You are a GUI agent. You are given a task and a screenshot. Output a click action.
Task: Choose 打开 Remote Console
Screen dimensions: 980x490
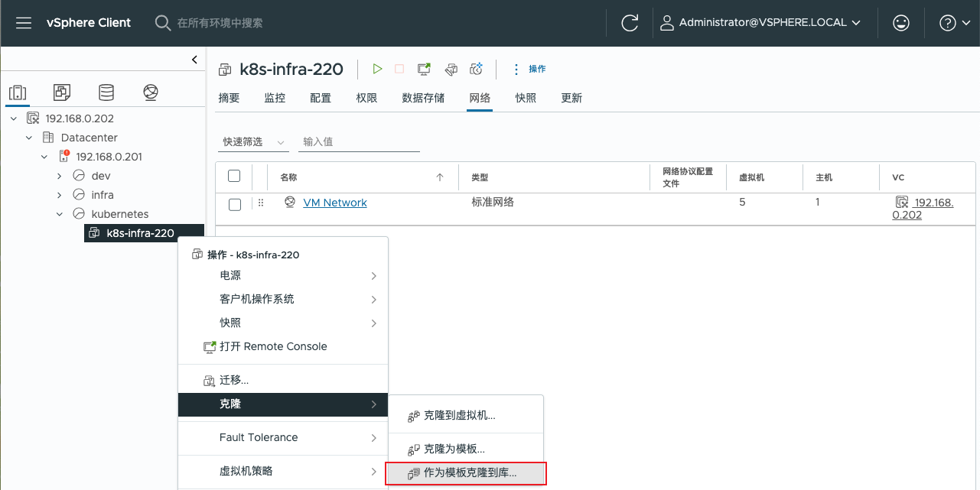pos(283,346)
